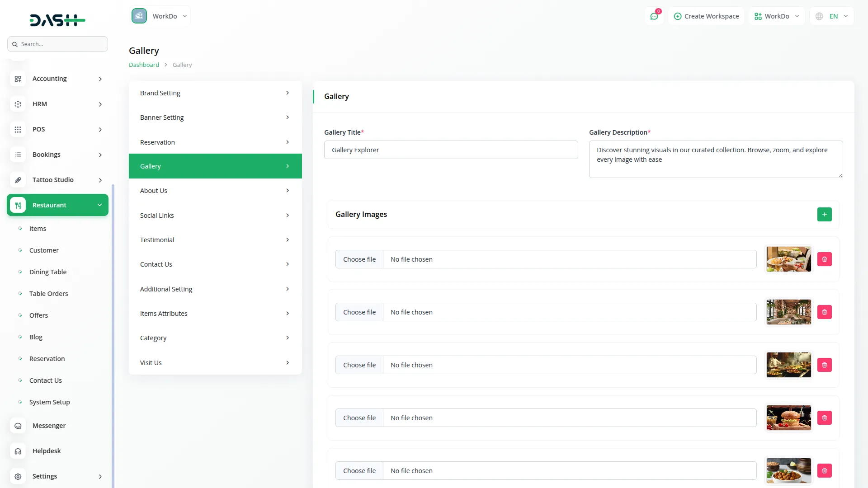The width and height of the screenshot is (868, 488).
Task: Select the POS module icon in sidebar
Action: click(18, 129)
